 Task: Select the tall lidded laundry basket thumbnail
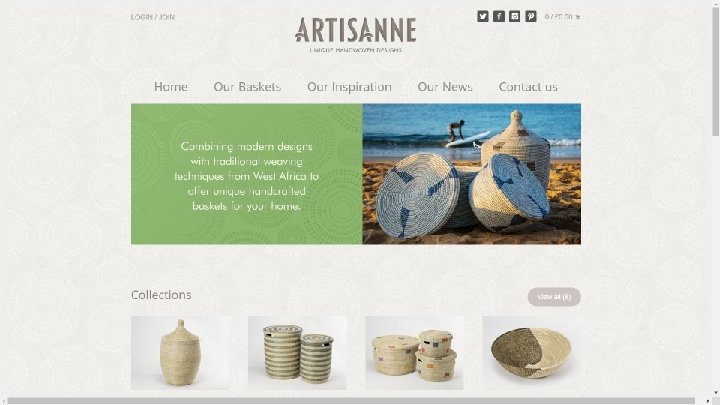point(180,353)
